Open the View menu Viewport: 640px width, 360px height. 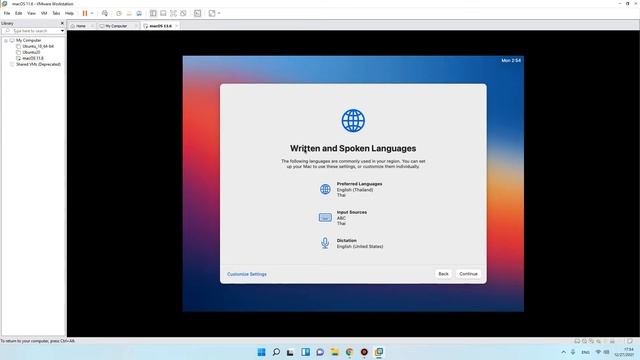pyautogui.click(x=31, y=13)
